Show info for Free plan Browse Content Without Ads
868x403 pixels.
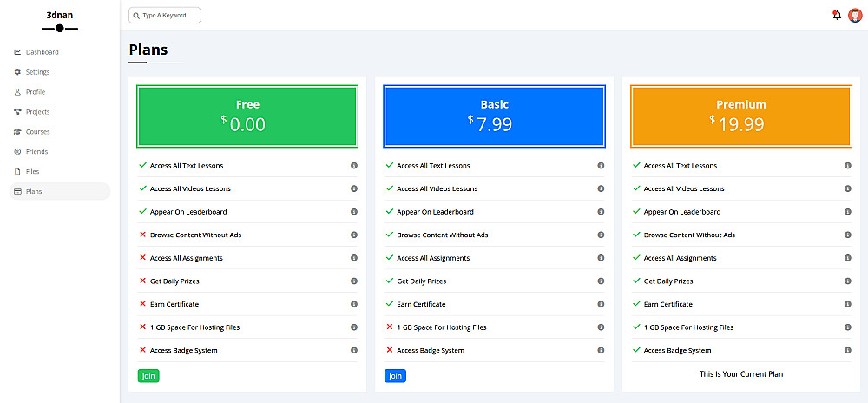[x=354, y=235]
